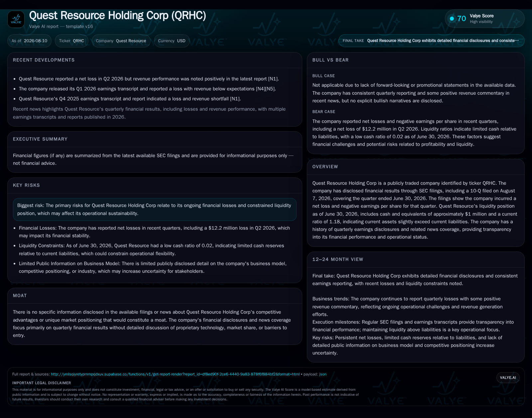The height and width of the screenshot is (418, 532).
Task: Open the full report supabase link
Action: (x=175, y=374)
